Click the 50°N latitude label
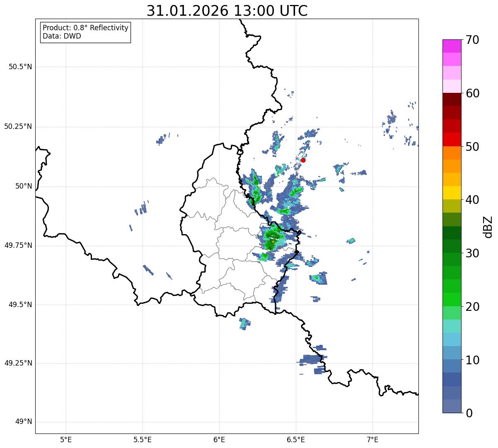The height and width of the screenshot is (448, 498). click(x=24, y=186)
